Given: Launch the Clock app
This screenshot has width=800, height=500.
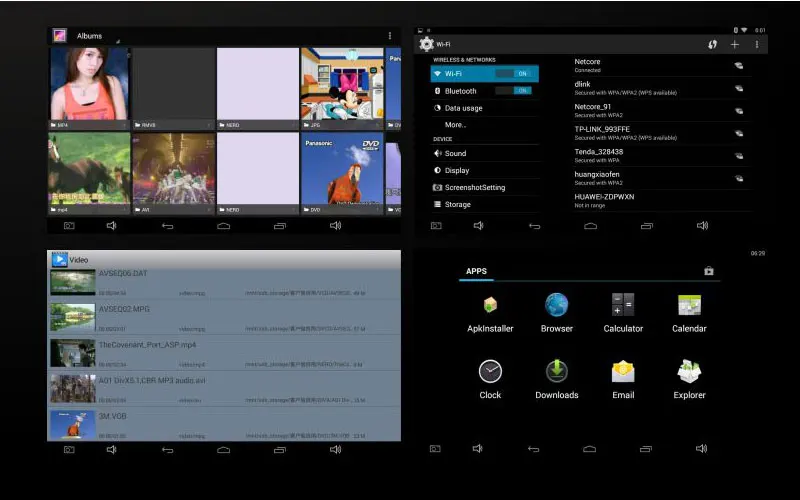Looking at the screenshot, I should tap(490, 380).
